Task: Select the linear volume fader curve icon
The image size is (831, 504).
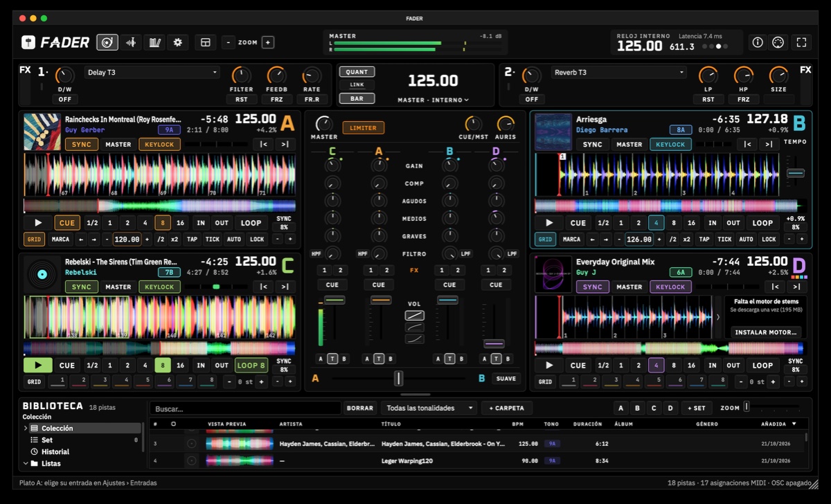Action: coord(415,316)
